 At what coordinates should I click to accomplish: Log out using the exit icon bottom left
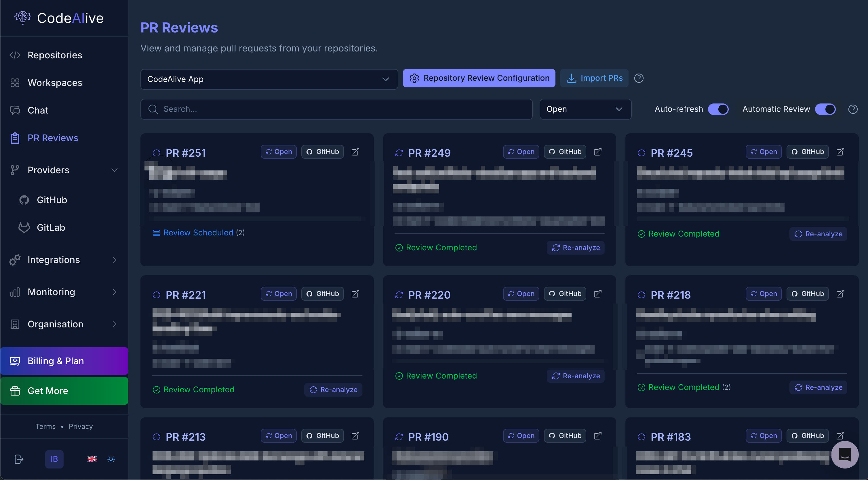coord(19,459)
